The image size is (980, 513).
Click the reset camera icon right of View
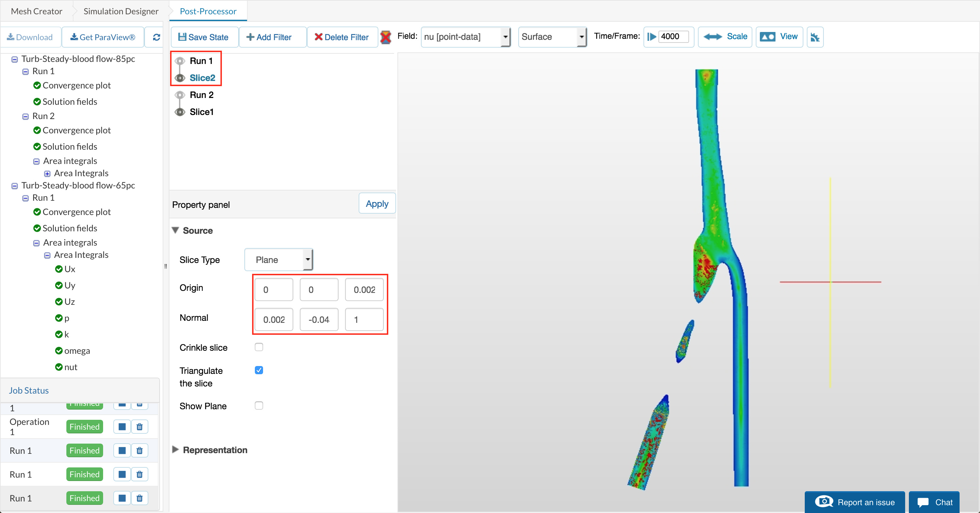[815, 37]
